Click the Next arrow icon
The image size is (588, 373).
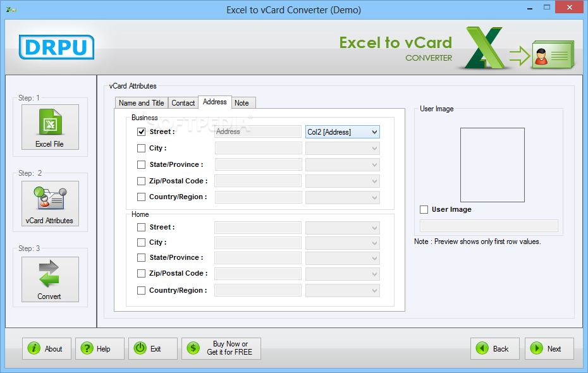537,348
